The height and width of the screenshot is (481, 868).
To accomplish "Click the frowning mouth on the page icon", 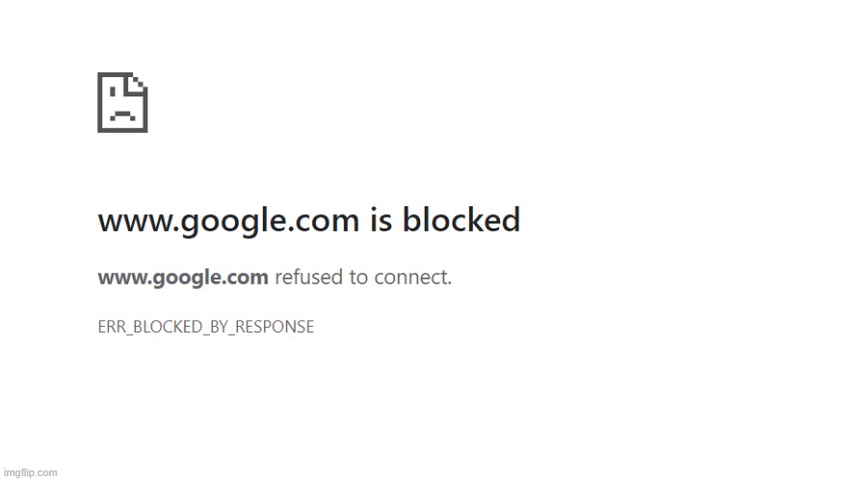I will click(121, 114).
